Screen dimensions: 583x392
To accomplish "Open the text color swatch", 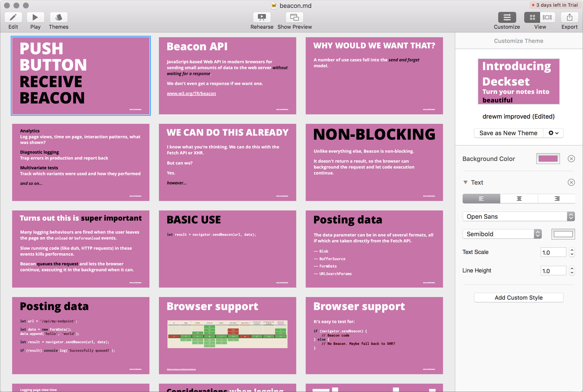I will (563, 234).
